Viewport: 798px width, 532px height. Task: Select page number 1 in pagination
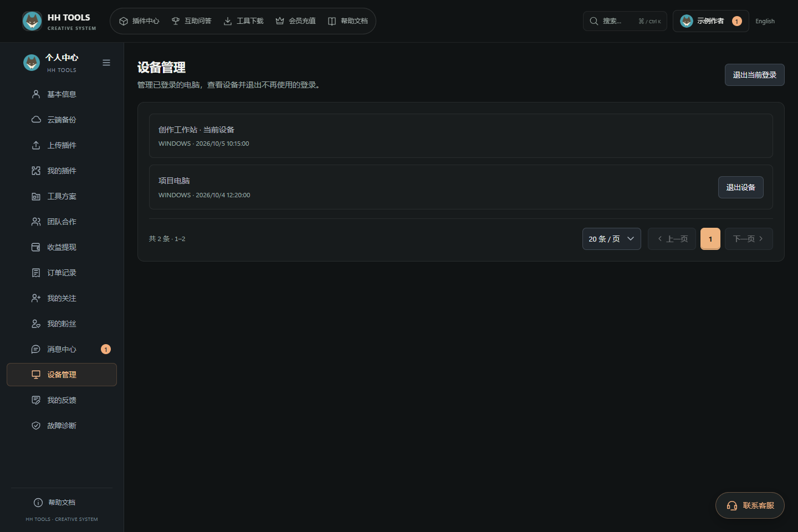point(710,239)
